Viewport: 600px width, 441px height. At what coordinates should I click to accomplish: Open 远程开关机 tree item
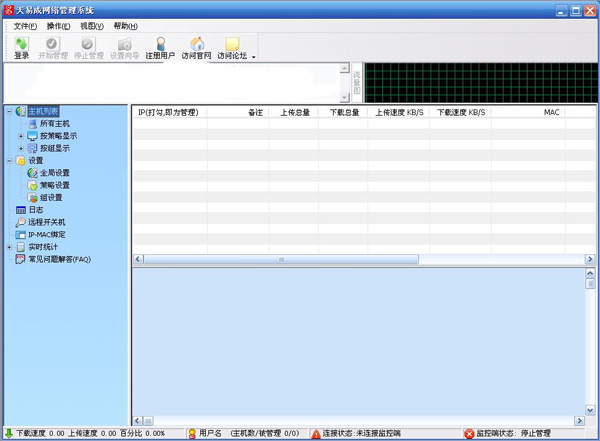47,222
